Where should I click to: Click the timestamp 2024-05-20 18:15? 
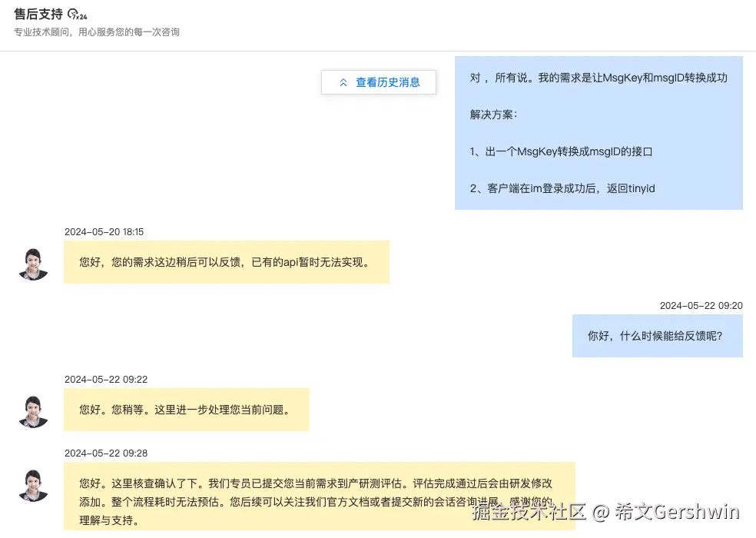tap(106, 231)
